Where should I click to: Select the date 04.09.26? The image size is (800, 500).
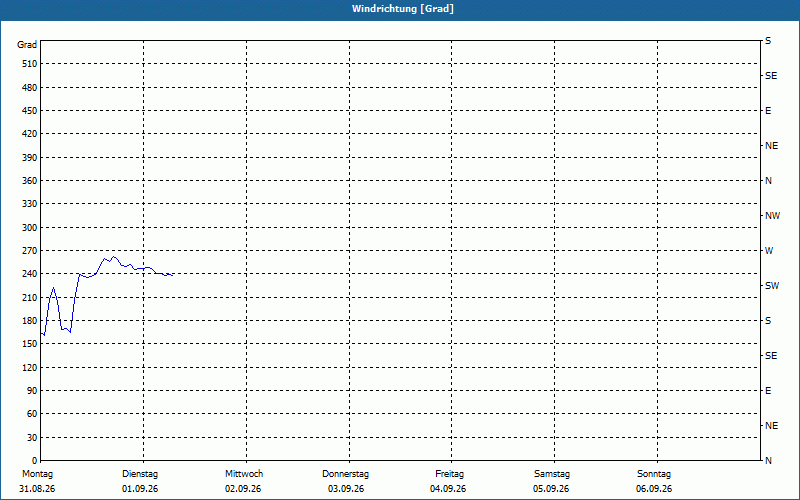pos(448,489)
